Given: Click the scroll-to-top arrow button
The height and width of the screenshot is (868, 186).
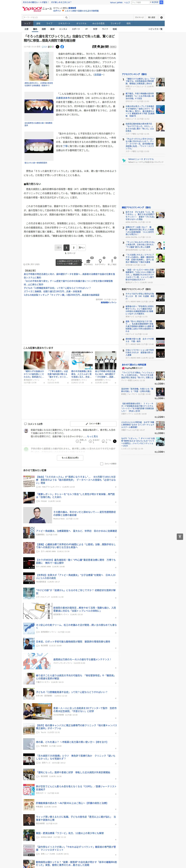Looking at the screenshot, I should 180,537.
